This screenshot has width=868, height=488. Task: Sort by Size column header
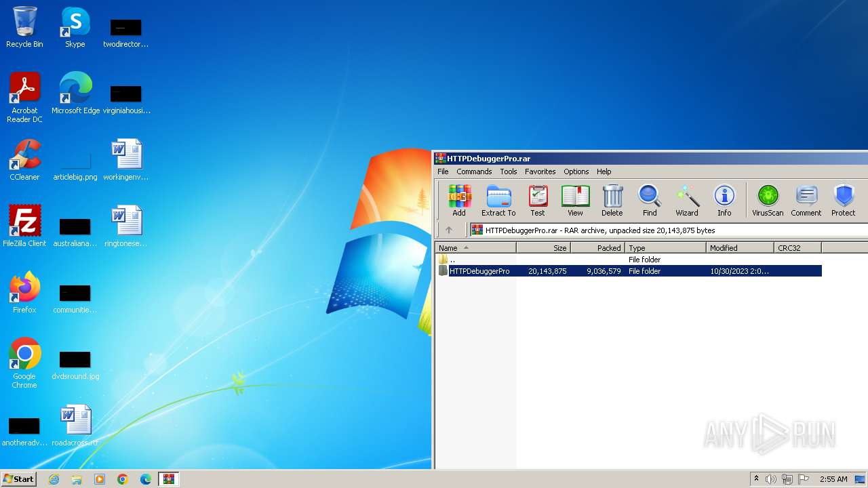click(x=543, y=248)
